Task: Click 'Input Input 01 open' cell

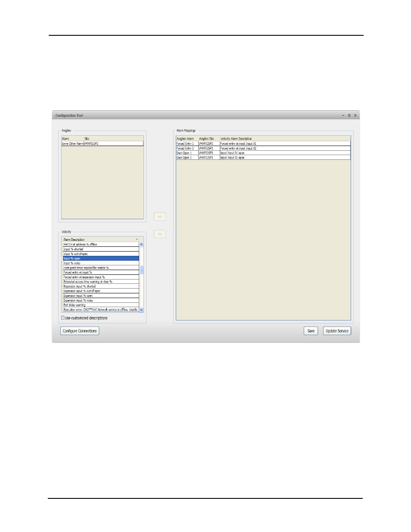Action: 285,153
